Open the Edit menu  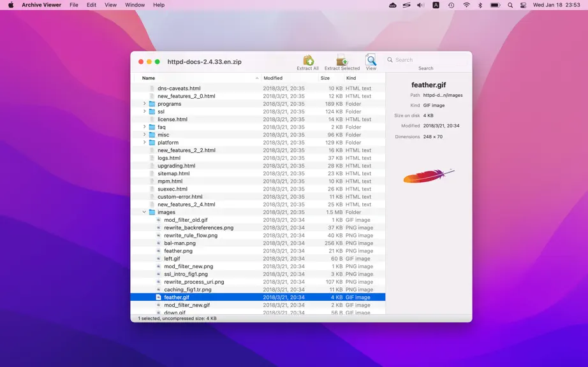[91, 5]
